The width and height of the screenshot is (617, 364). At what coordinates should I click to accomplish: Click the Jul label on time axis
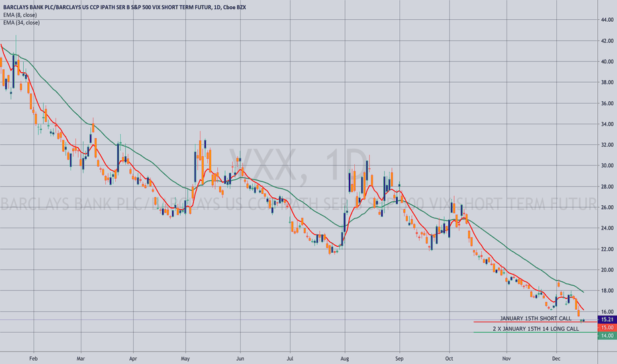point(290,359)
